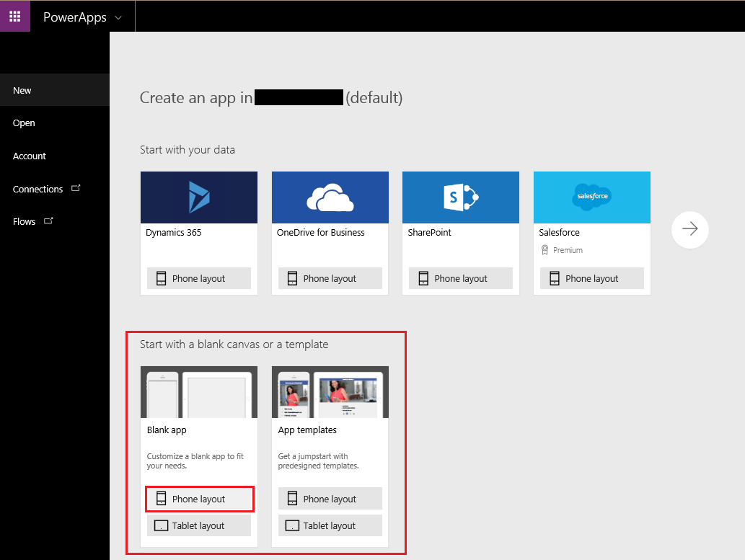Select the Salesforce premium connector tile
The width and height of the screenshot is (745, 560).
pyautogui.click(x=591, y=197)
